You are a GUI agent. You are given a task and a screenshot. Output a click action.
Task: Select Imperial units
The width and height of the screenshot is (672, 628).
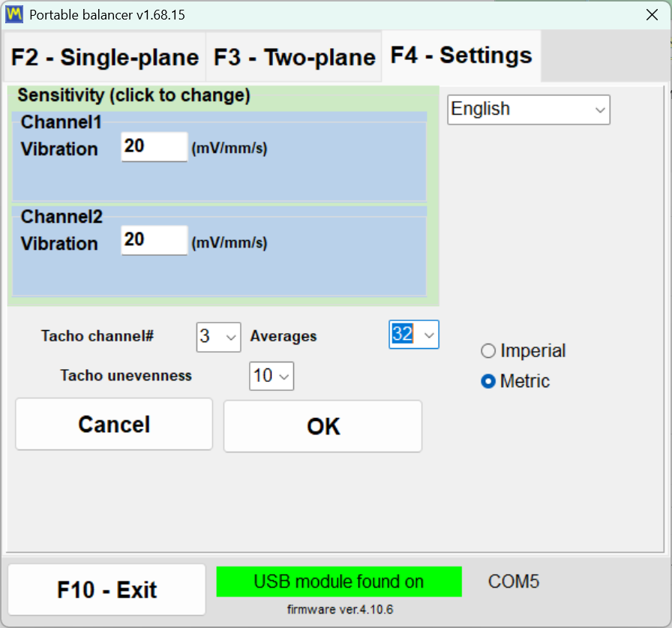tap(488, 350)
